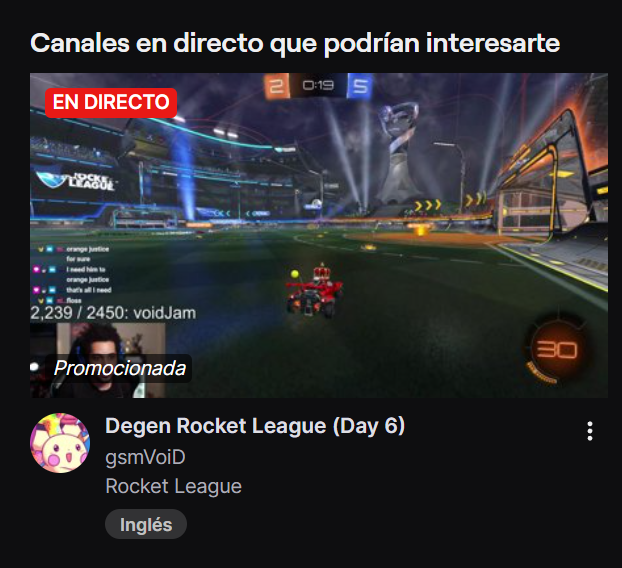This screenshot has height=568, width=622.
Task: Click the blue team score 5
Action: (x=360, y=86)
